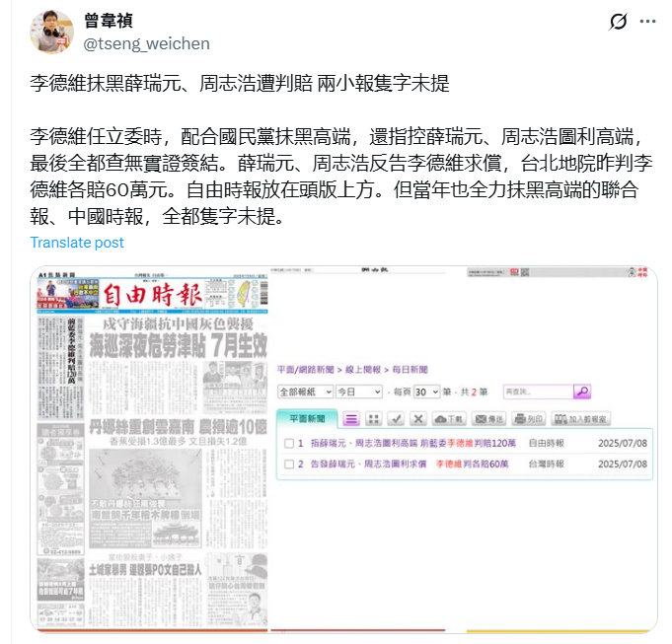The height and width of the screenshot is (644, 672).
Task: Check the box for result 2
Action: (289, 465)
